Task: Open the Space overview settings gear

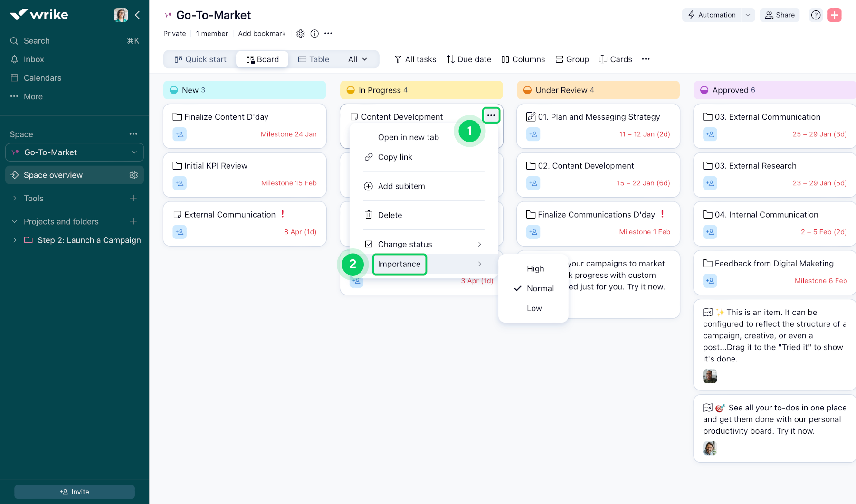Action: pos(133,175)
